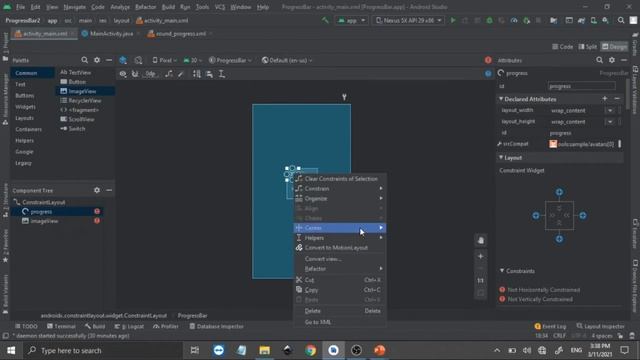Select Convert to MotionLayout
Viewport: 640px width, 360px height.
pos(340,248)
